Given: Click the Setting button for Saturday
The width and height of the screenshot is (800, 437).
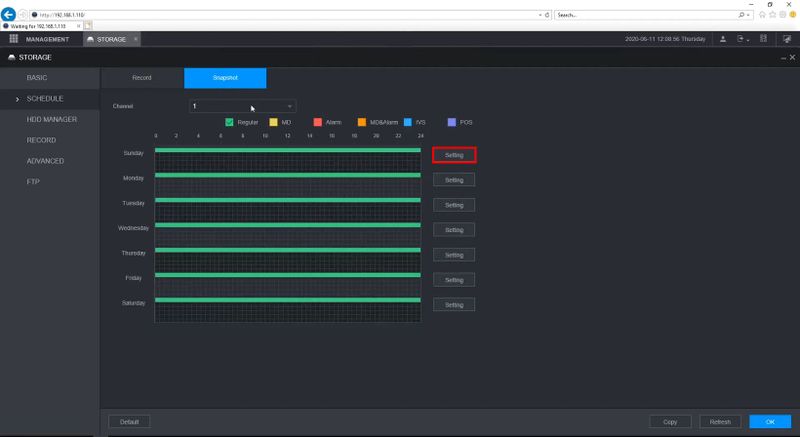Looking at the screenshot, I should tap(454, 305).
